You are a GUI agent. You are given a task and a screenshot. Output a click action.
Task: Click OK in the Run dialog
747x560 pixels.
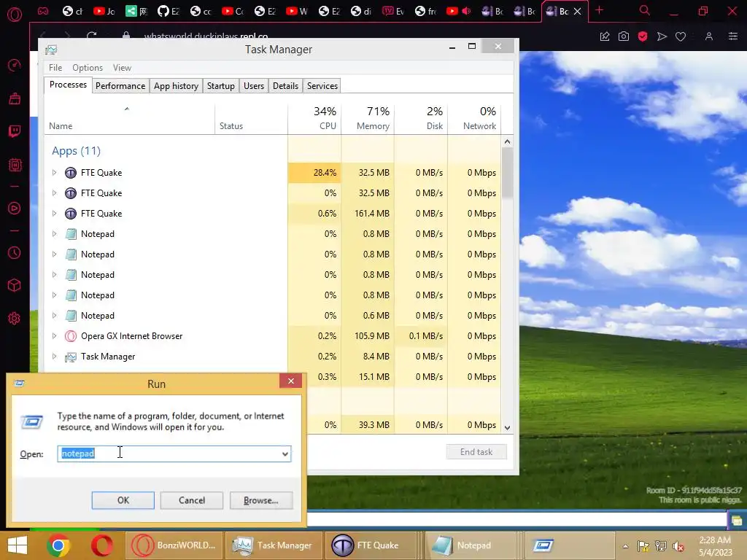123,500
